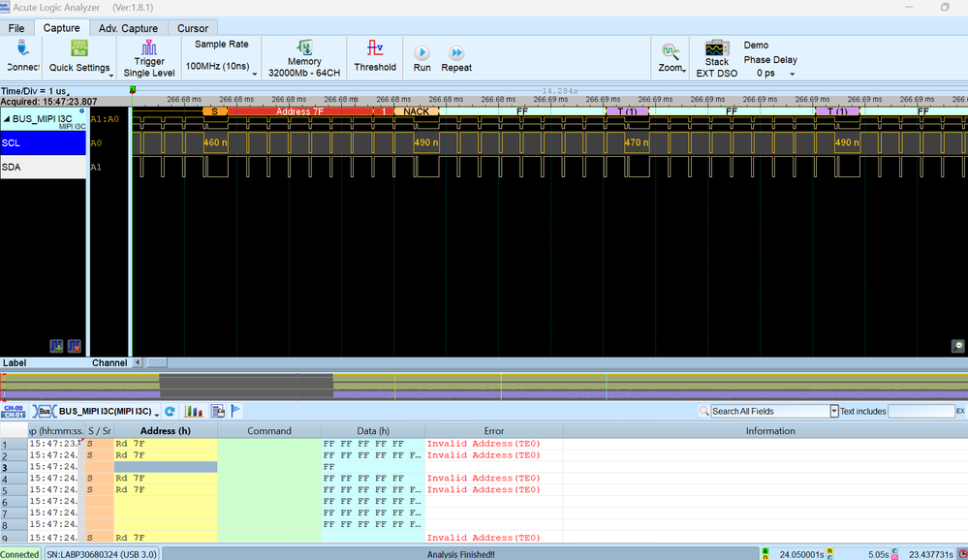This screenshot has width=968, height=560.
Task: Click the delete channel waveform icon
Action: (x=74, y=346)
